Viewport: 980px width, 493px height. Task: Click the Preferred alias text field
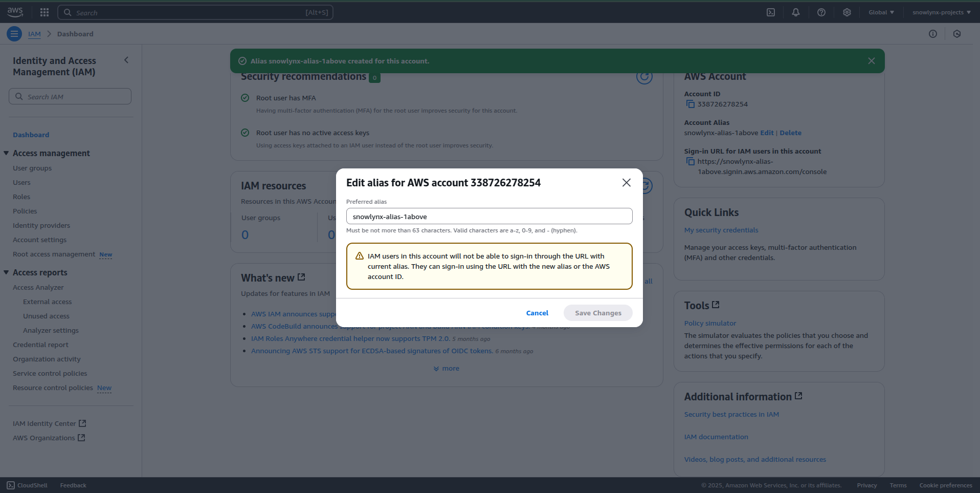pyautogui.click(x=489, y=217)
